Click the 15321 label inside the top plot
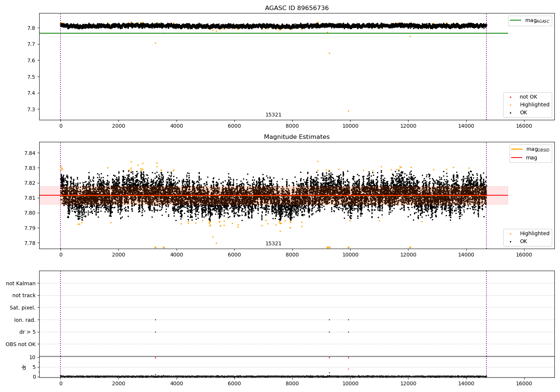The width and height of the screenshot is (560, 392). pos(273,115)
